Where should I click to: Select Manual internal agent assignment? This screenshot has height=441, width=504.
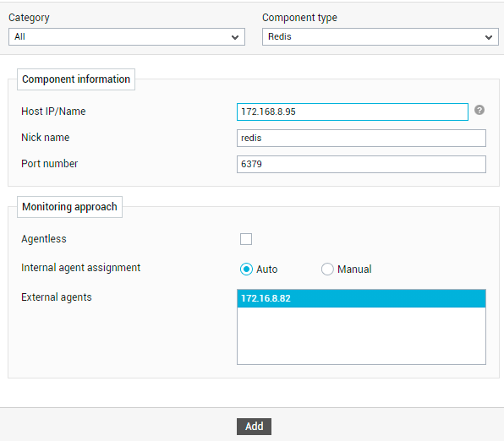(327, 269)
